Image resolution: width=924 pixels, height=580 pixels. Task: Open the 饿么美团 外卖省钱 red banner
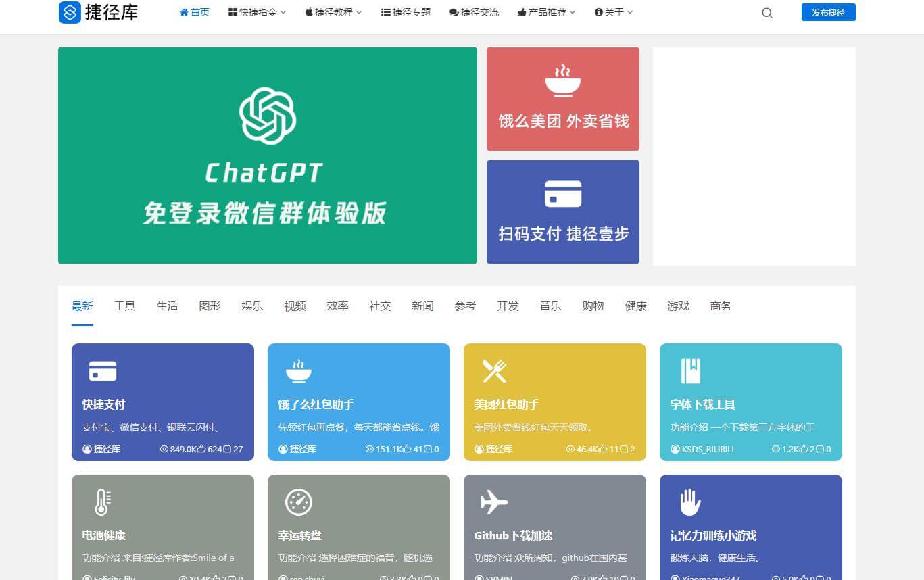pyautogui.click(x=562, y=99)
